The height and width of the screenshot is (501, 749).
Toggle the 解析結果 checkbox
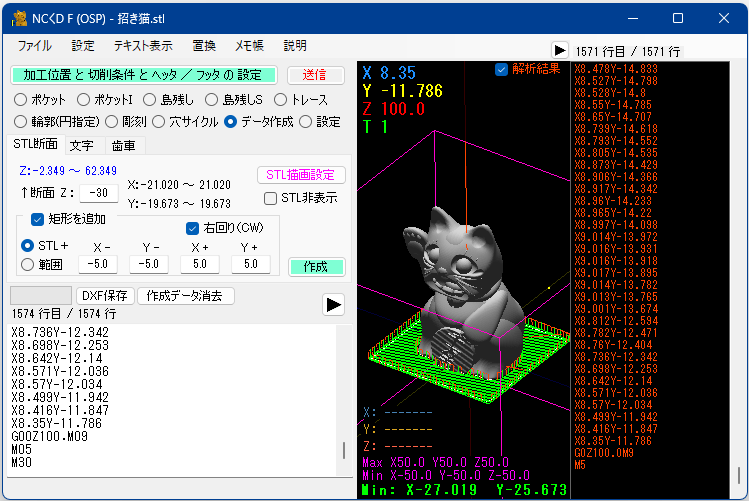click(501, 70)
